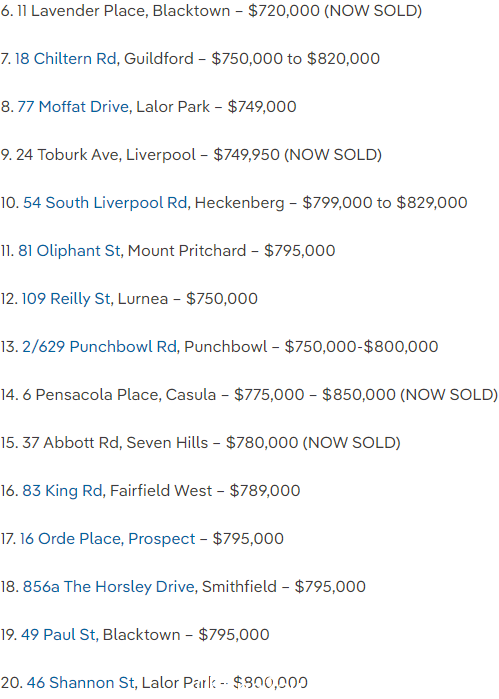Click the 81 Oliphant St link
Screen dimensions: 499x699
69,251
